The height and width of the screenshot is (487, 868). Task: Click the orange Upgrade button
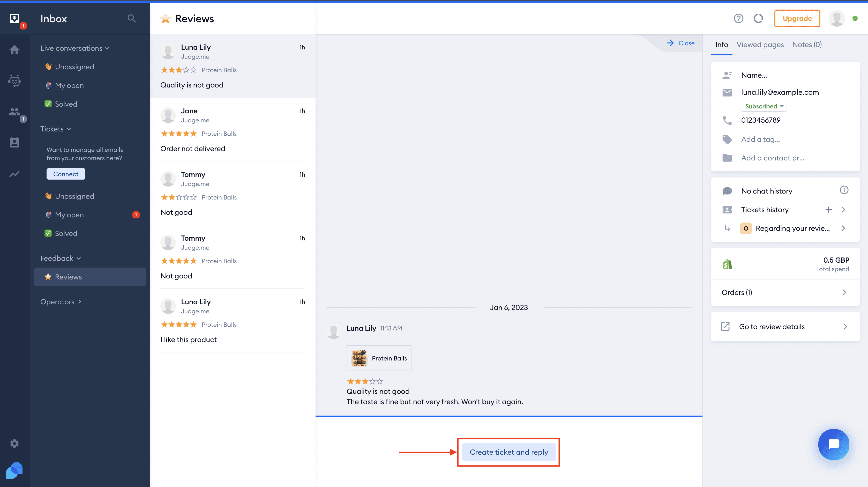[x=797, y=19]
